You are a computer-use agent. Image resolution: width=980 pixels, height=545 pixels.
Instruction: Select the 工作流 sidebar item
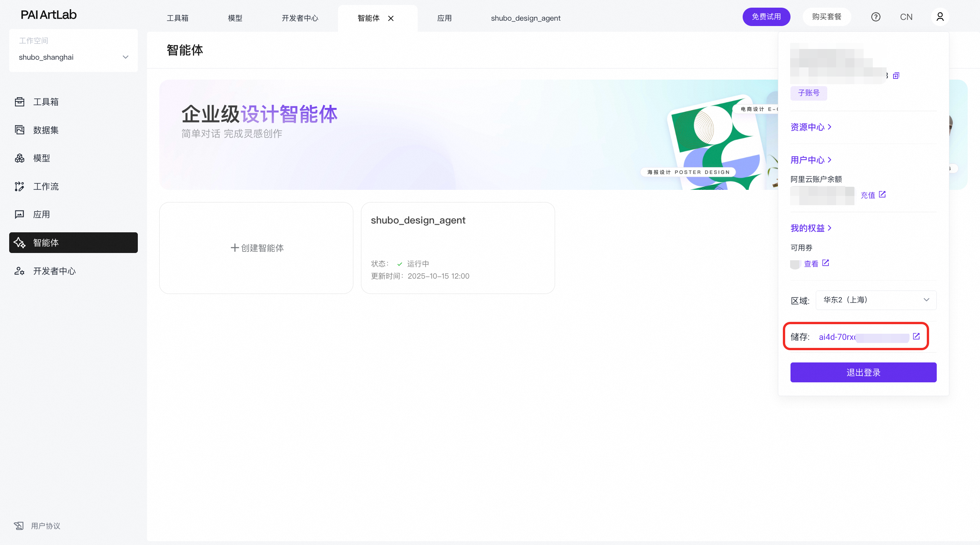46,186
